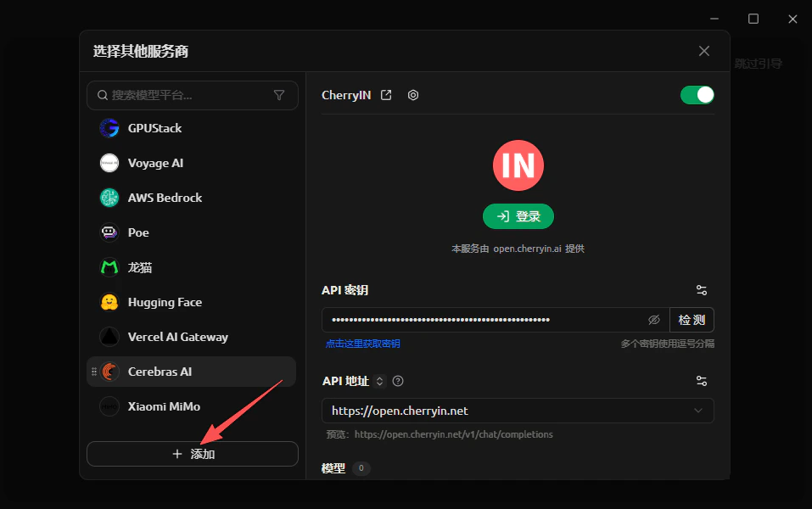Select Xiaomi MiMo provider entry
This screenshot has width=812, height=509.
tap(192, 406)
